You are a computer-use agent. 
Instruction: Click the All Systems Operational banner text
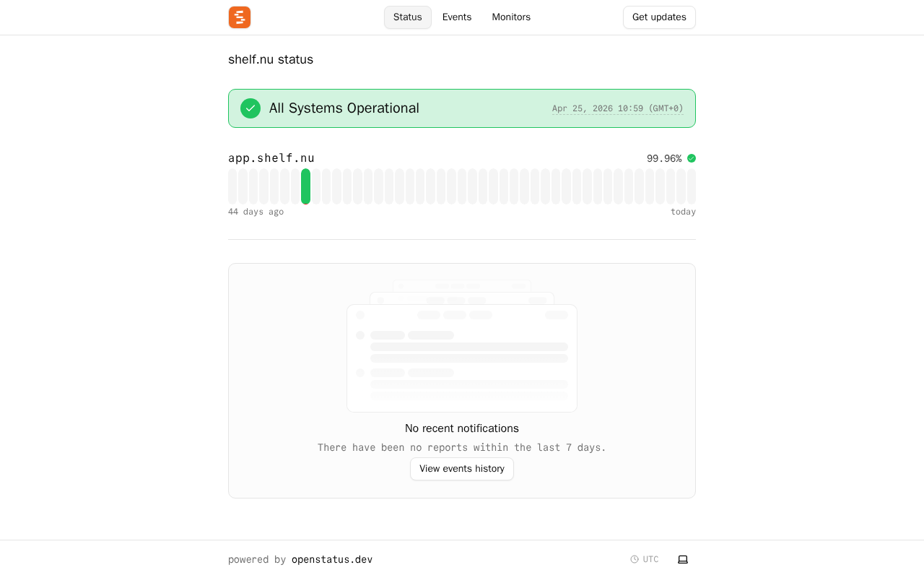tap(344, 108)
